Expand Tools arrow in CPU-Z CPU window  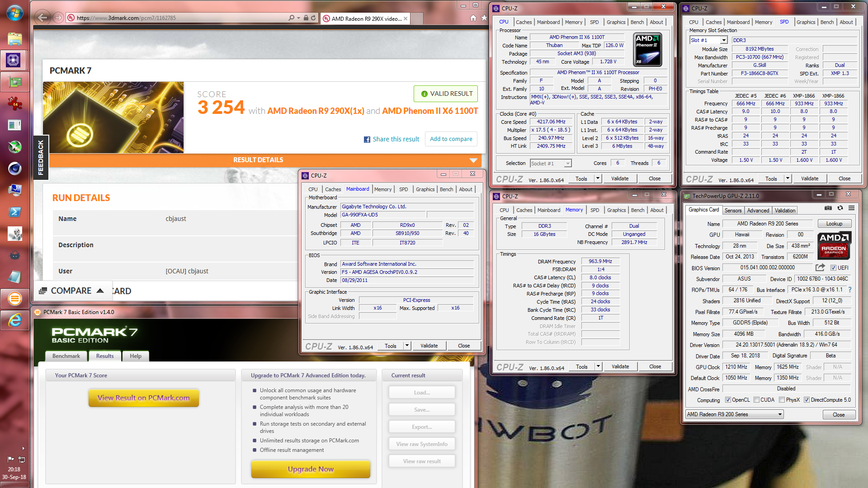coord(598,178)
